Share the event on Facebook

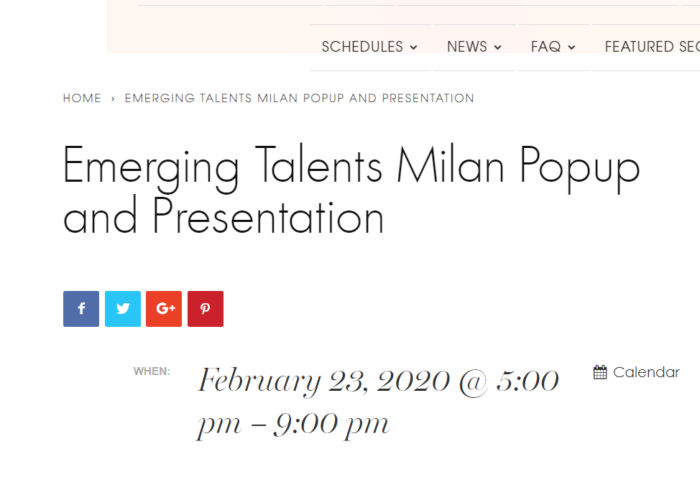pyautogui.click(x=81, y=309)
